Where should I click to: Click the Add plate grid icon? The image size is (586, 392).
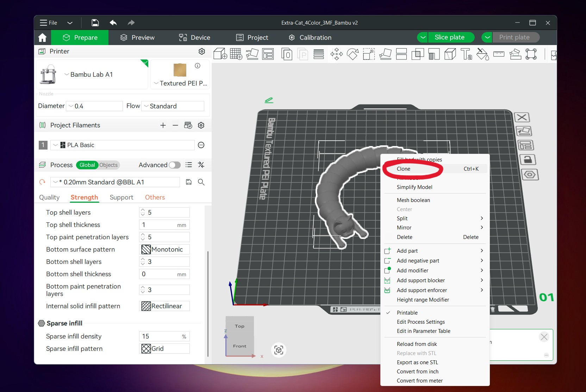click(236, 54)
